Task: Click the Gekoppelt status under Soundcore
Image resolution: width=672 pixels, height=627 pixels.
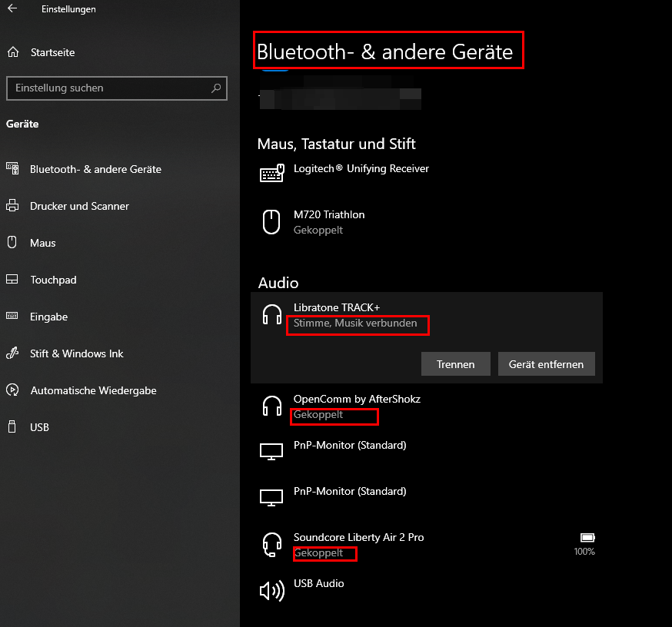Action: 318,553
